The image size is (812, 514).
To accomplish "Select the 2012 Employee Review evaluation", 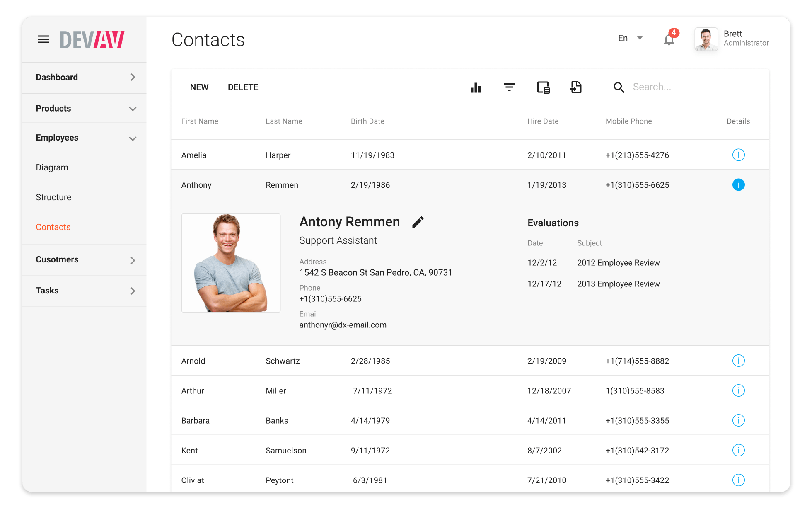I will pyautogui.click(x=618, y=263).
